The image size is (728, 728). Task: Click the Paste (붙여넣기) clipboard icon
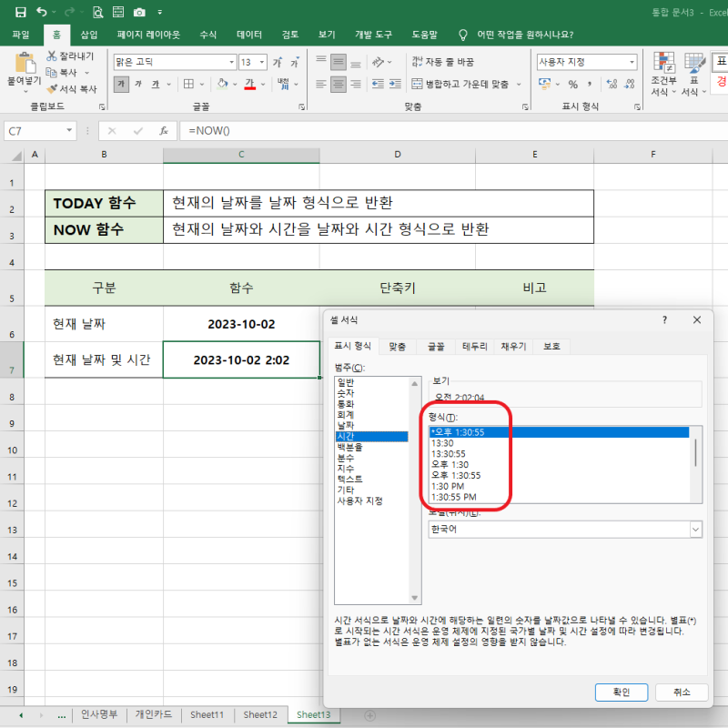coord(24,64)
